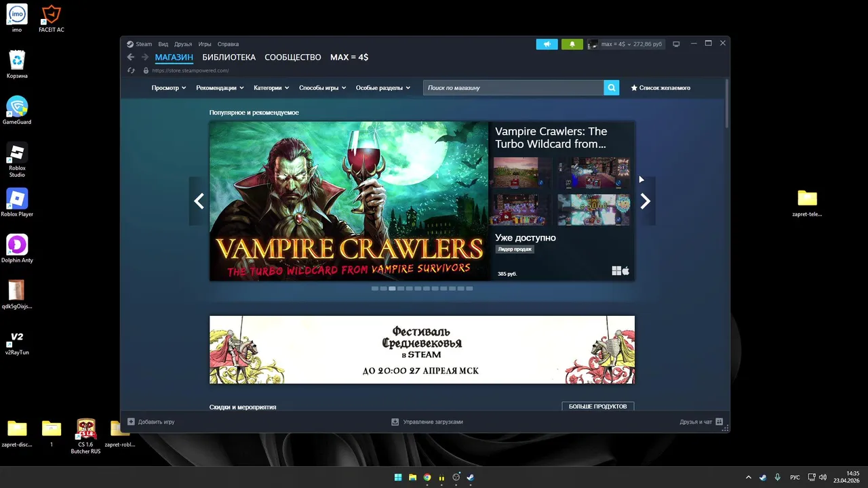Image resolution: width=868 pixels, height=488 pixels.
Task: Show next featured game with right arrow
Action: [645, 201]
